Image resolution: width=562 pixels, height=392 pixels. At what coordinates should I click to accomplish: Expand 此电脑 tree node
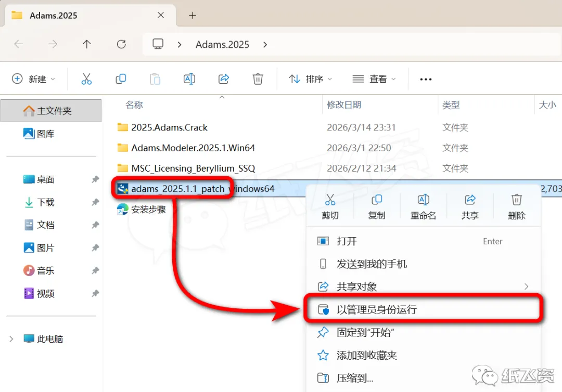11,339
